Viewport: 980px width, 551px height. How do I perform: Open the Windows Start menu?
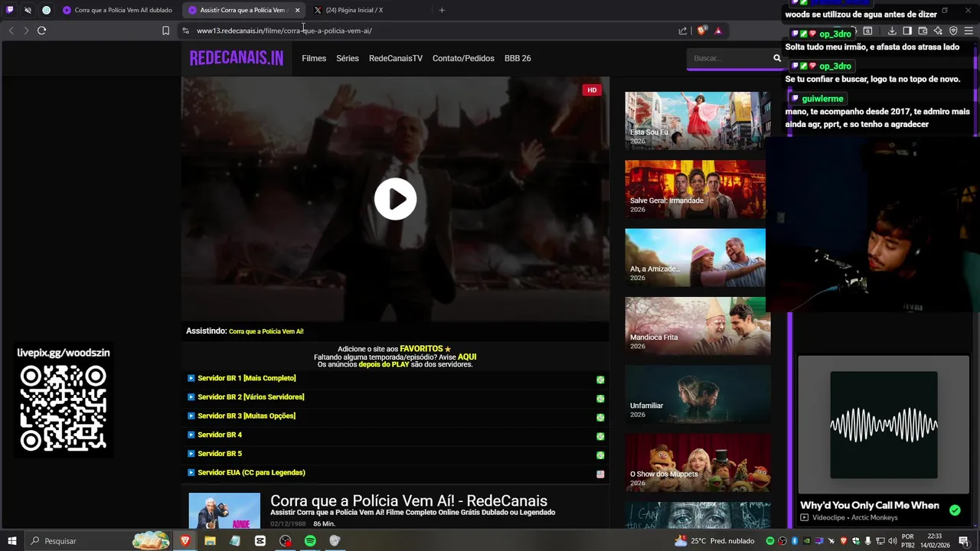(12, 541)
